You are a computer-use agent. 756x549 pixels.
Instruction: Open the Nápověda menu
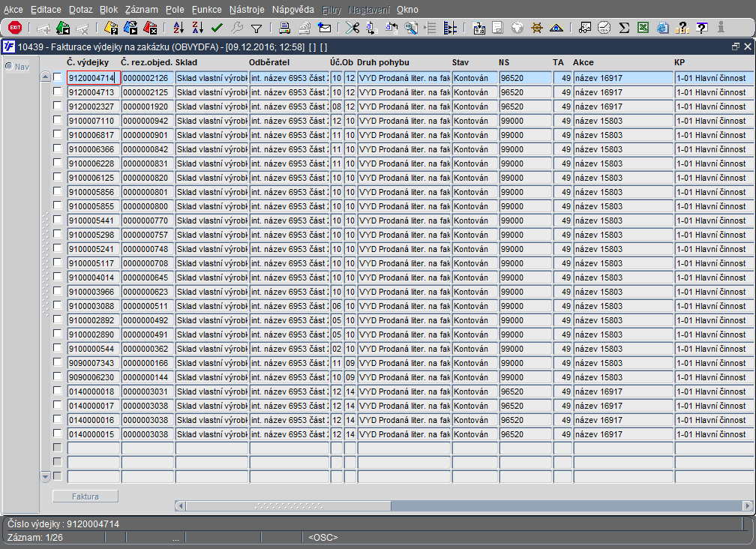pos(292,10)
